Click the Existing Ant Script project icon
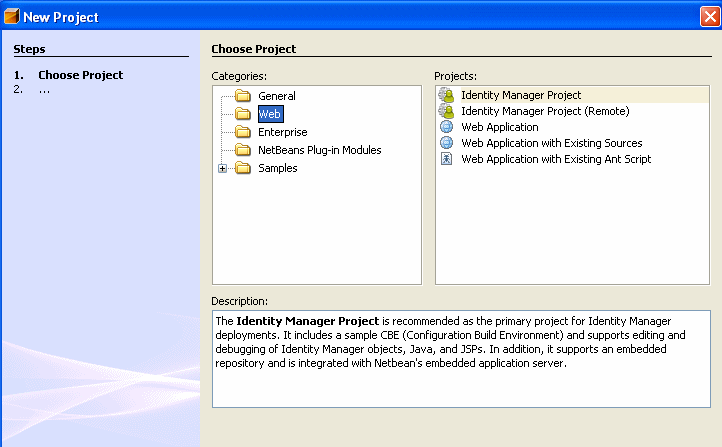Image resolution: width=722 pixels, height=447 pixels. click(x=446, y=159)
